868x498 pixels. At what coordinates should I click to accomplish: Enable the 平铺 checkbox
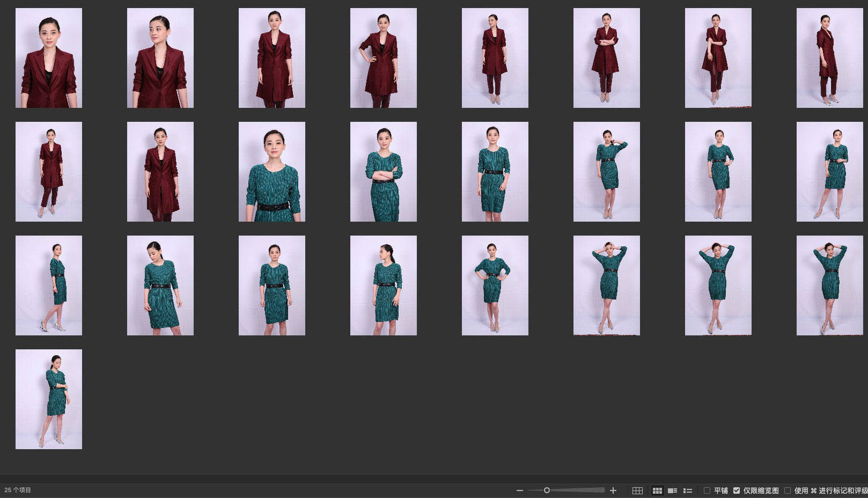click(707, 490)
